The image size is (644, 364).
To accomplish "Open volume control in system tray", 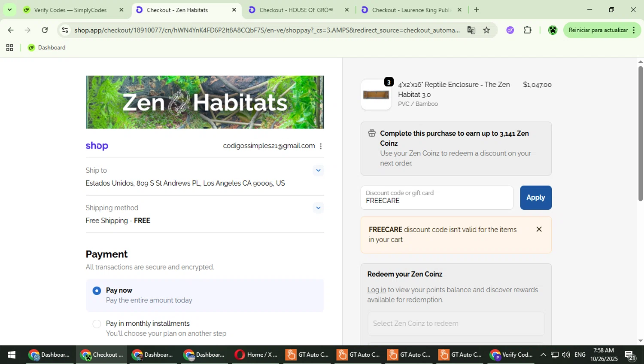I will click(x=566, y=355).
